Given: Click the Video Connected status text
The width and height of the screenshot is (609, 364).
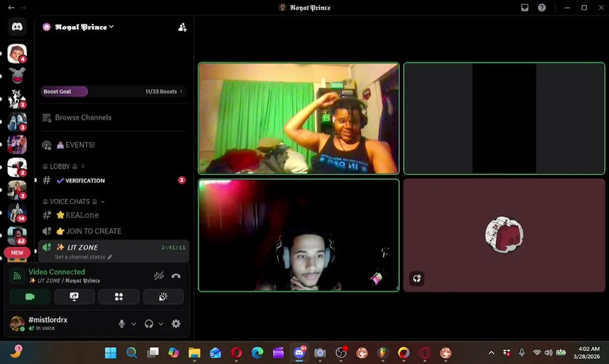Looking at the screenshot, I should pos(57,272).
